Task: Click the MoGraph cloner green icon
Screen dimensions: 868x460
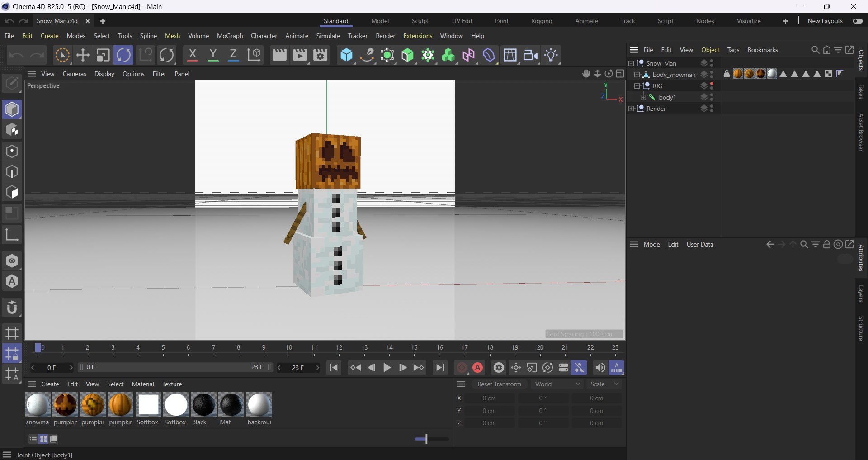Action: pos(448,55)
